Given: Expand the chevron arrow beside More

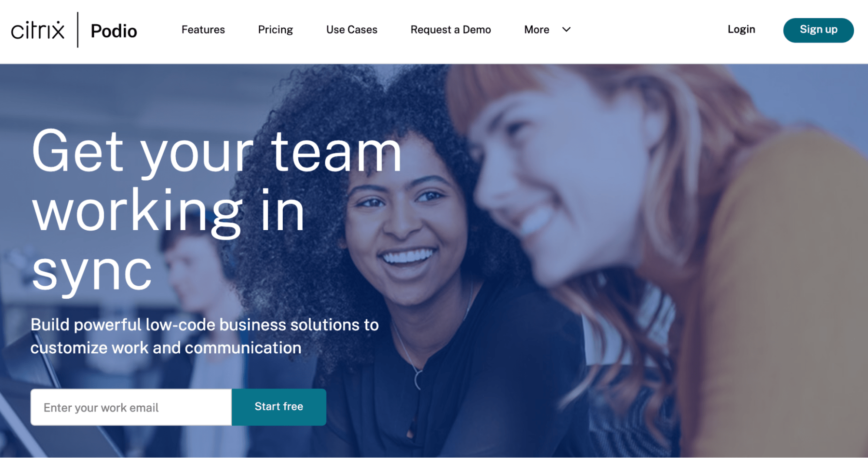Looking at the screenshot, I should [566, 30].
